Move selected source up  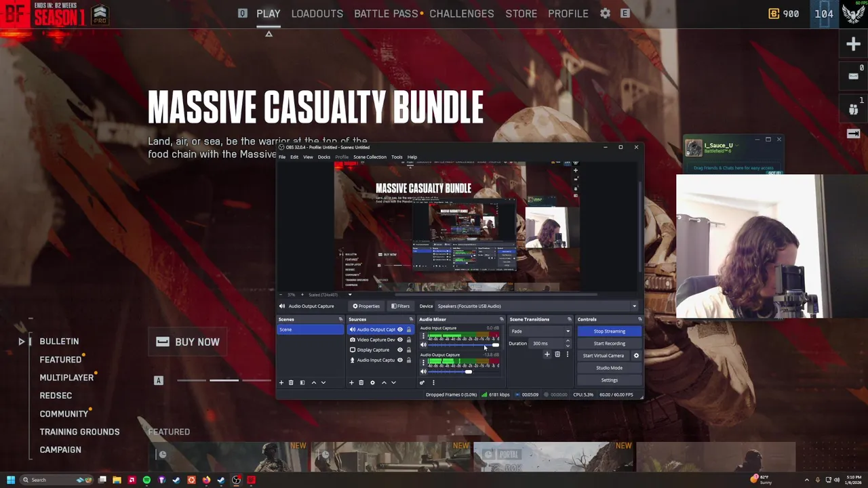click(x=384, y=383)
